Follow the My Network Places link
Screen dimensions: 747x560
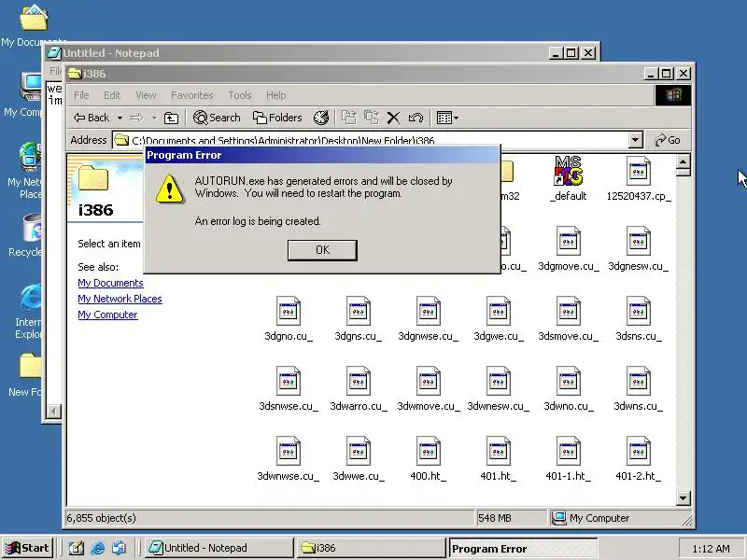[x=120, y=299]
